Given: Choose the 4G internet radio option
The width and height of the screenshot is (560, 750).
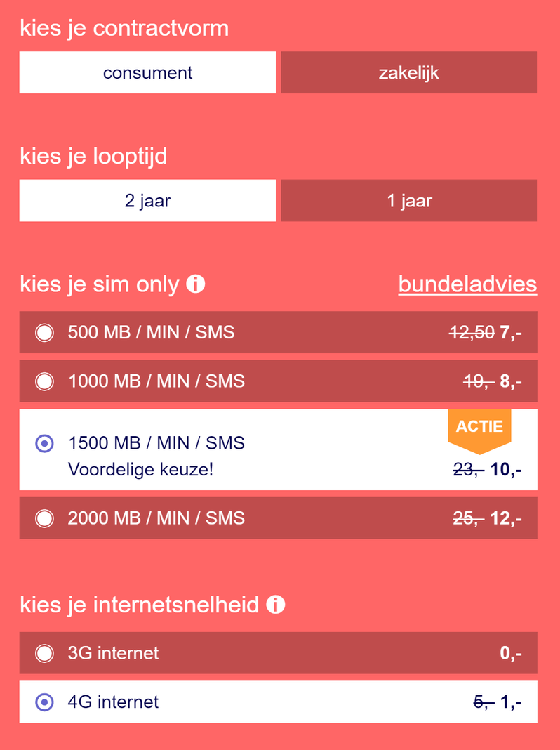Looking at the screenshot, I should (44, 702).
